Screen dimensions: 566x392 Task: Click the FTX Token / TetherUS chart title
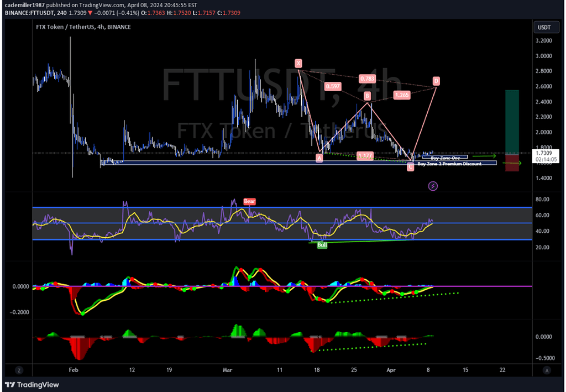[x=83, y=27]
